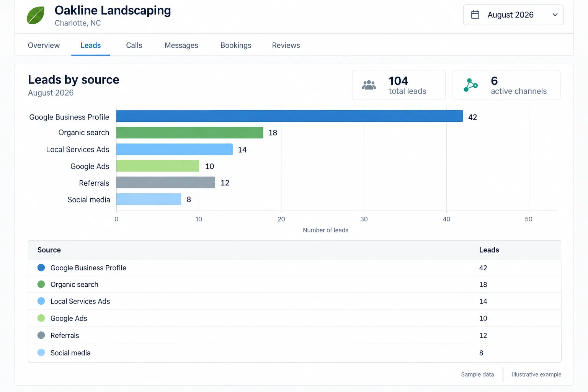Click the Illustrative example footer label
The image size is (588, 392).
point(537,374)
